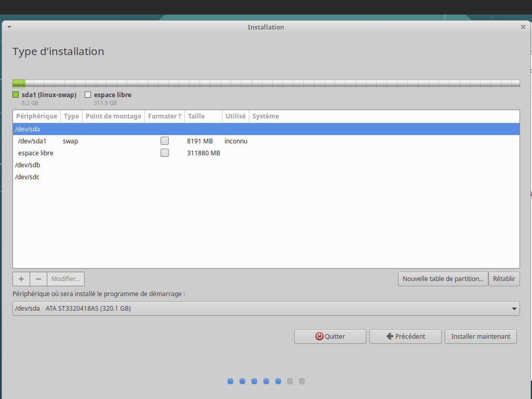This screenshot has width=532, height=399.
Task: Close the Installation window
Action: click(x=523, y=27)
